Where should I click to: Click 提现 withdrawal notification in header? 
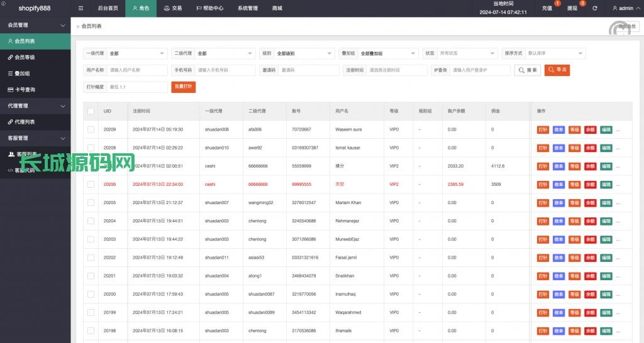(572, 8)
